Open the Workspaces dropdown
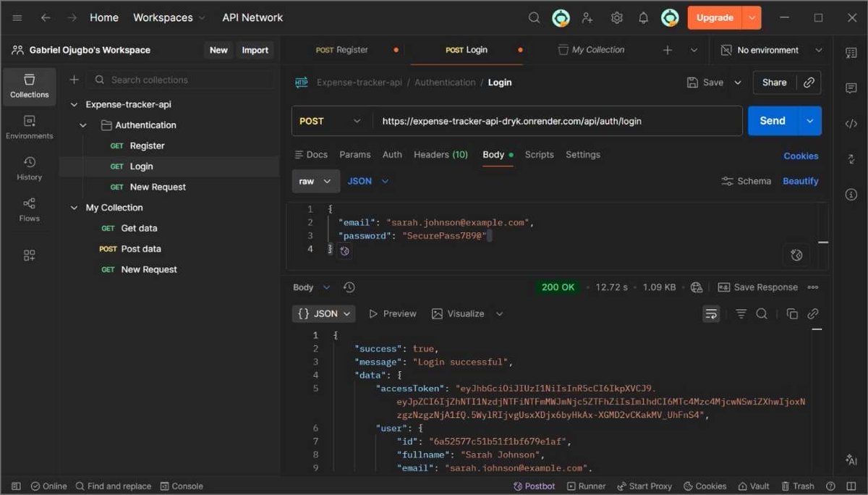The image size is (868, 495). (169, 17)
